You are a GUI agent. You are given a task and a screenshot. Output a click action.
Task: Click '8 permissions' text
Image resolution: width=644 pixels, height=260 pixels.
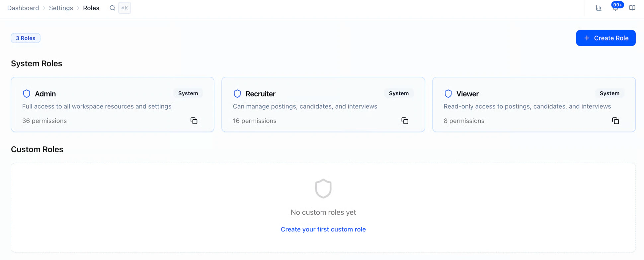(x=464, y=121)
